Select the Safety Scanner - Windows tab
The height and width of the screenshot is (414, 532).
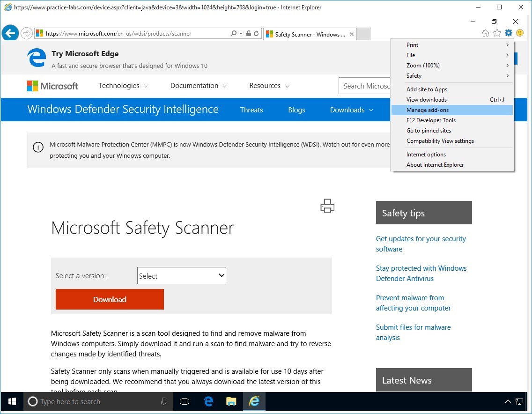(310, 34)
